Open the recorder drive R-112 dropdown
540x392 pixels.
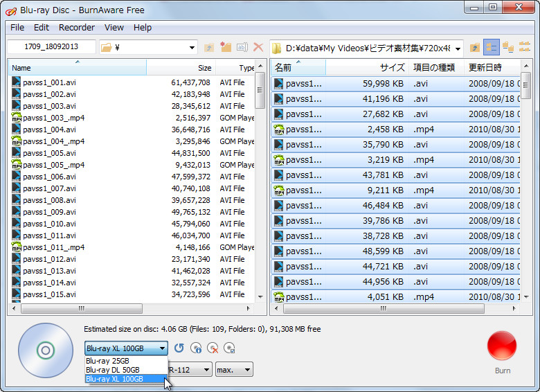tap(206, 370)
